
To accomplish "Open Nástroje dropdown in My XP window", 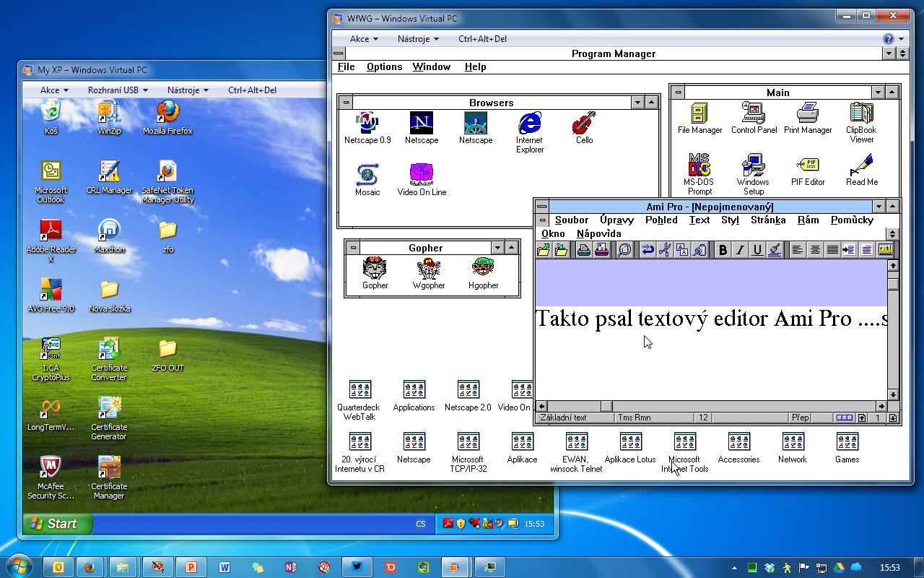I will coord(188,90).
